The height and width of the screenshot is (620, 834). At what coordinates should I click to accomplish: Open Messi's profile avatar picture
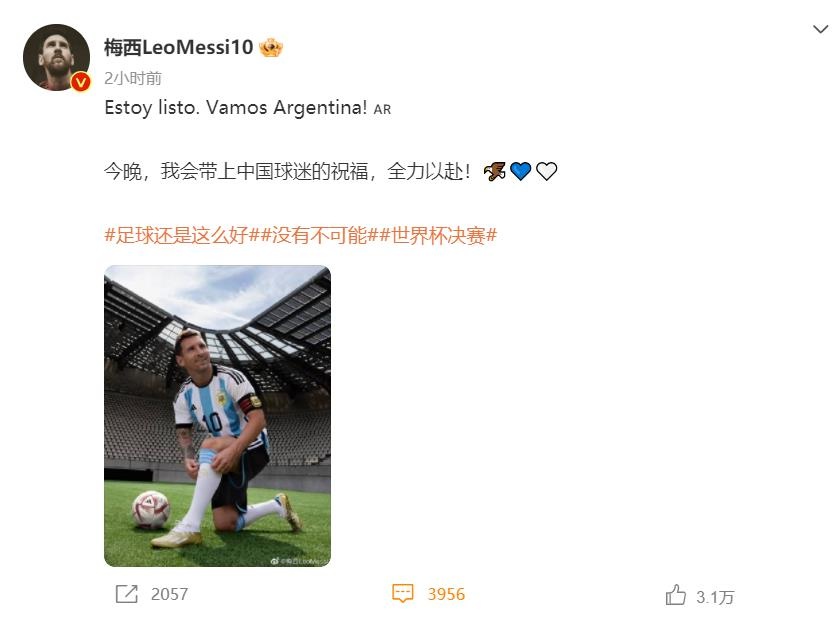[x=56, y=57]
